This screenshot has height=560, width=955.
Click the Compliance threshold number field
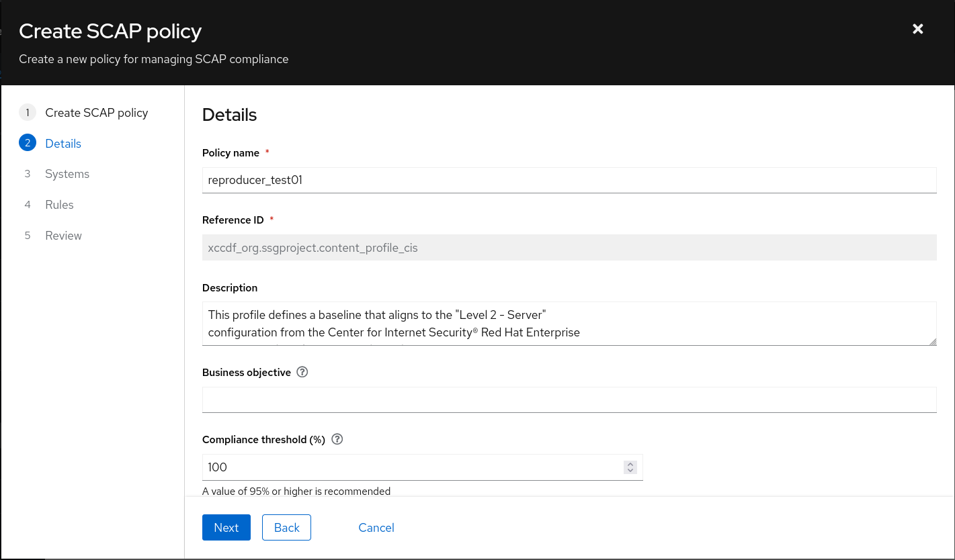tap(410, 467)
